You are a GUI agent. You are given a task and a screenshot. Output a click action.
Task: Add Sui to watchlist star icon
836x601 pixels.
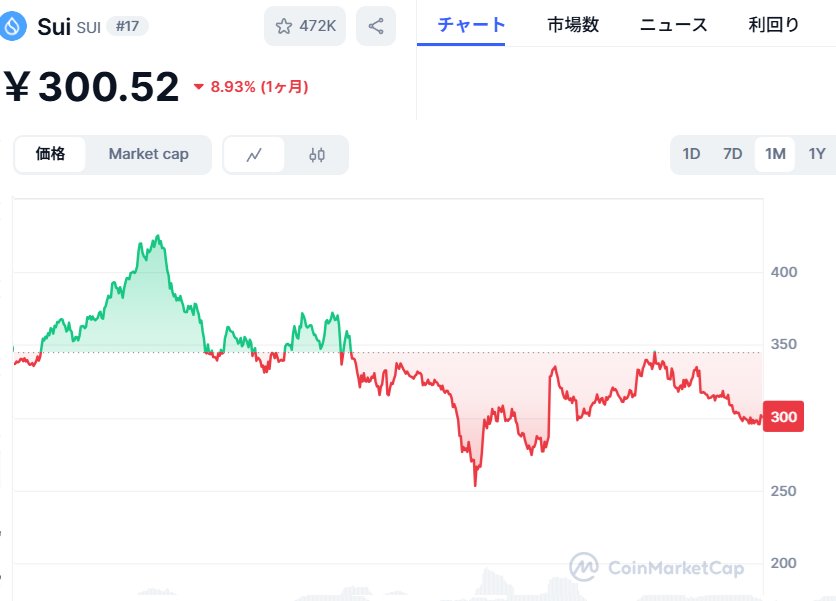coord(284,26)
